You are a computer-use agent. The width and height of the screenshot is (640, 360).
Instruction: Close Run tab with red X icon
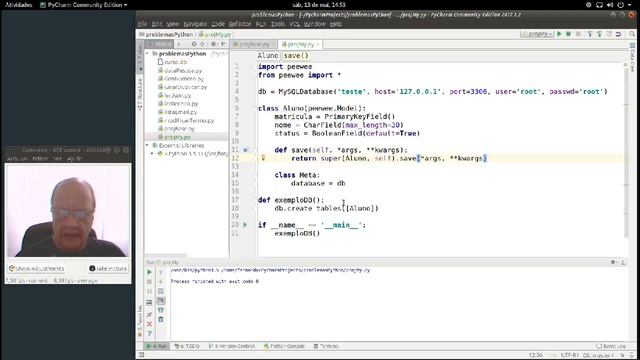[149, 324]
